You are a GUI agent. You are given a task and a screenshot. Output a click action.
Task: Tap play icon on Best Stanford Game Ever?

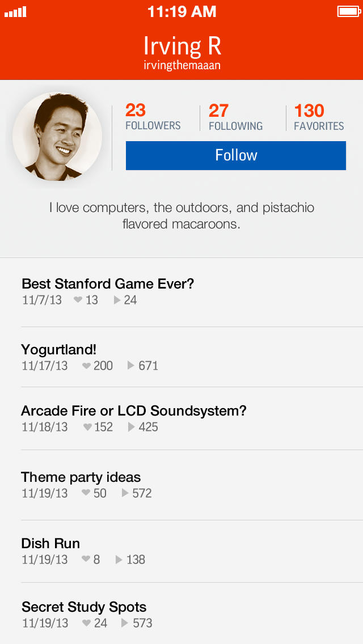(x=117, y=300)
